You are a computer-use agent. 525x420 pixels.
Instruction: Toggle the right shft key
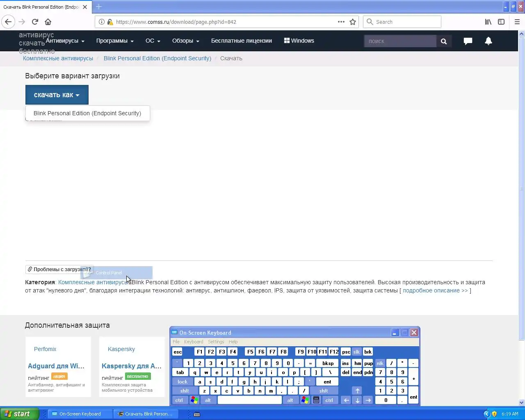point(324,390)
